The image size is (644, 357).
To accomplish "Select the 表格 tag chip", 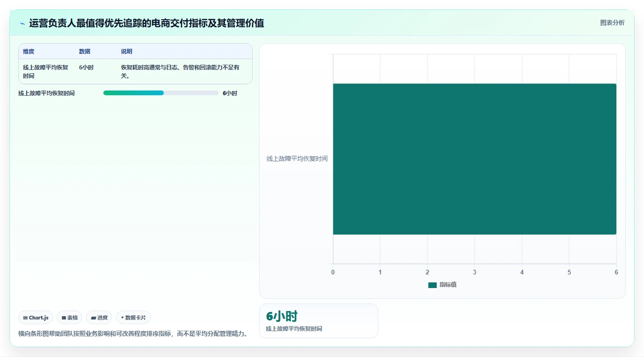I will pos(69,318).
